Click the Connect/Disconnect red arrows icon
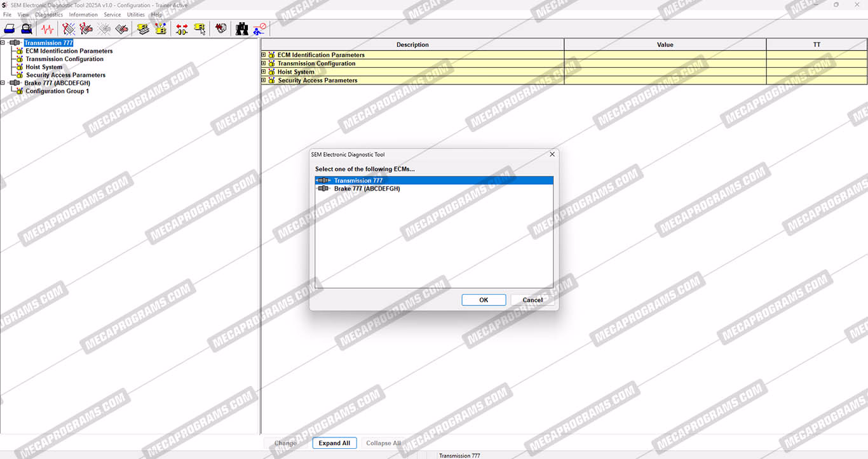Viewport: 868px width, 459px height. 182,29
